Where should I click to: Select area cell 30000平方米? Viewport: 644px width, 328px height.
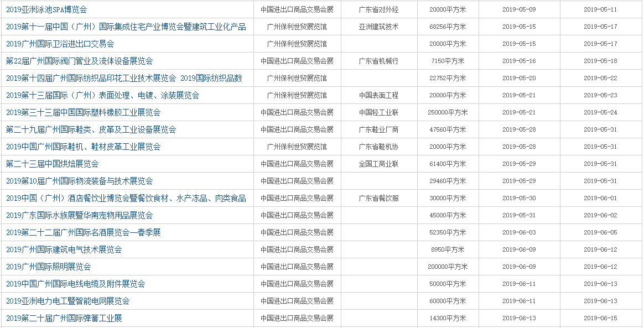point(448,198)
